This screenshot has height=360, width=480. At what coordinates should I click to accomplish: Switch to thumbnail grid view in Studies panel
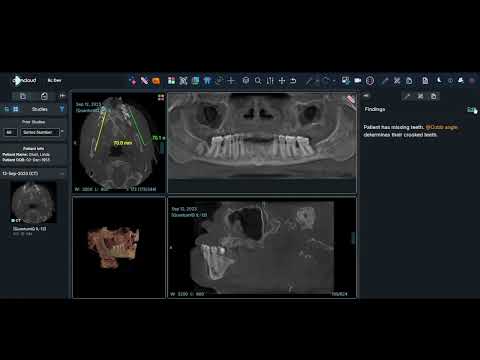(x=16, y=109)
